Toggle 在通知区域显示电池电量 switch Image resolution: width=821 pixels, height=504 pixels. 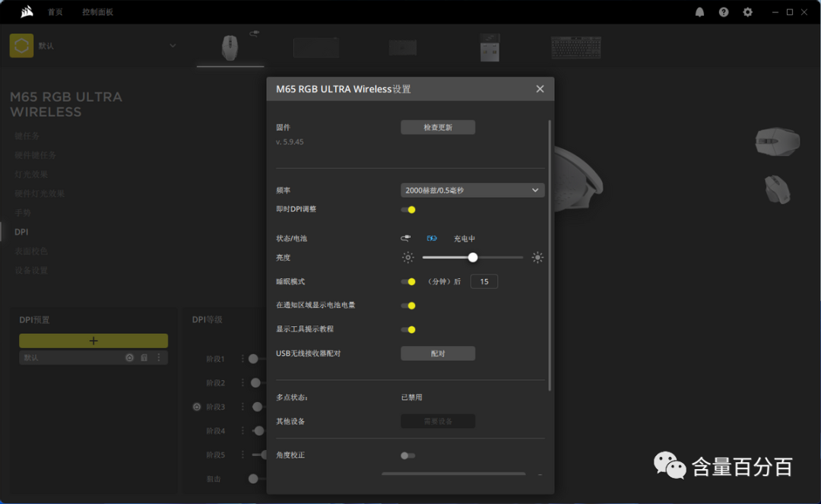408,306
